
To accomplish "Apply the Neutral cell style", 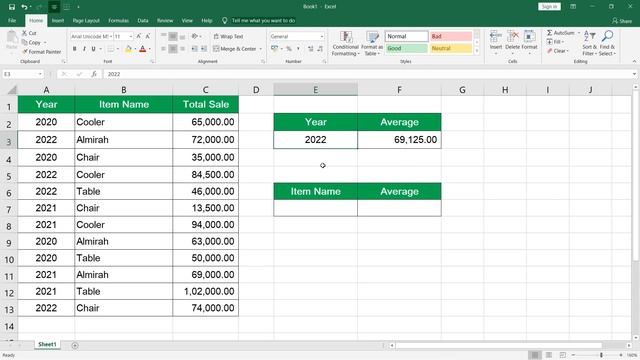I will coord(451,48).
